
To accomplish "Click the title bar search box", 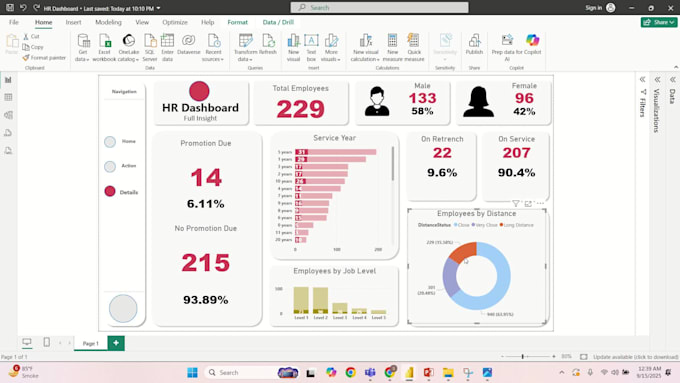I will point(379,7).
